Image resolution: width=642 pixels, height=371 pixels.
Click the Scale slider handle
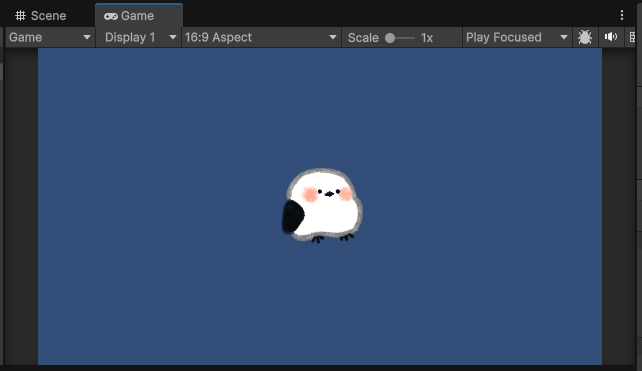(x=390, y=38)
